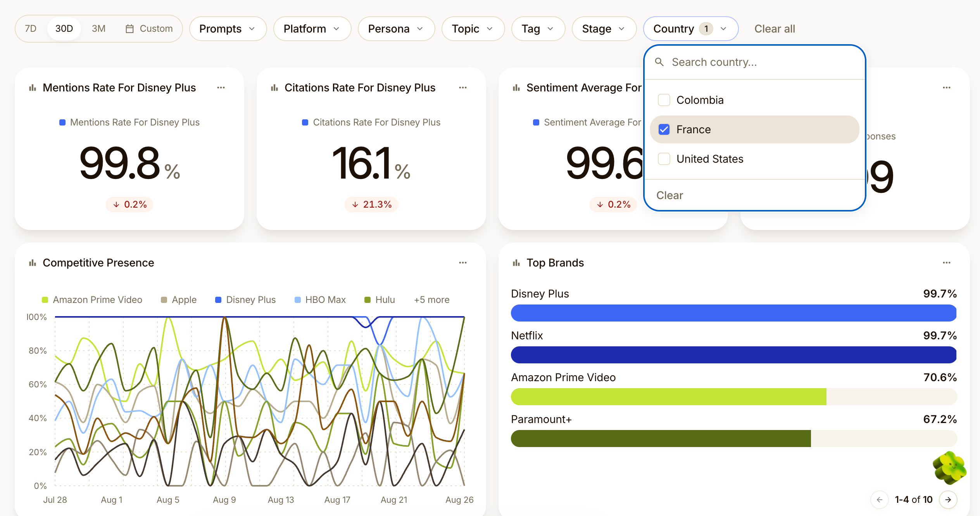Click the chart icon beside Citations Rate title
This screenshot has height=516, width=980.
click(x=274, y=88)
